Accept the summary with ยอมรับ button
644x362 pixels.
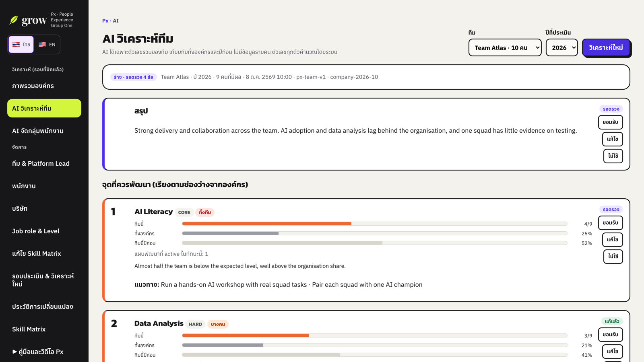tap(611, 122)
